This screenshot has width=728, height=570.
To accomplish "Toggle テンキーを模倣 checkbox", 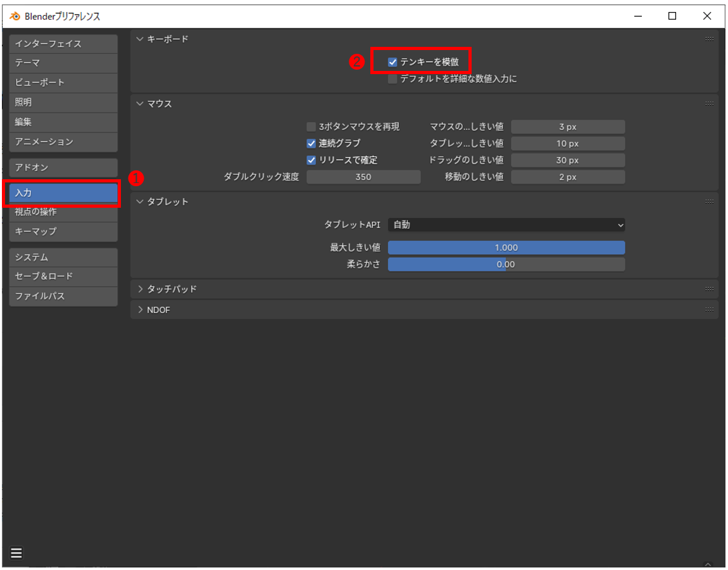I will pos(392,62).
